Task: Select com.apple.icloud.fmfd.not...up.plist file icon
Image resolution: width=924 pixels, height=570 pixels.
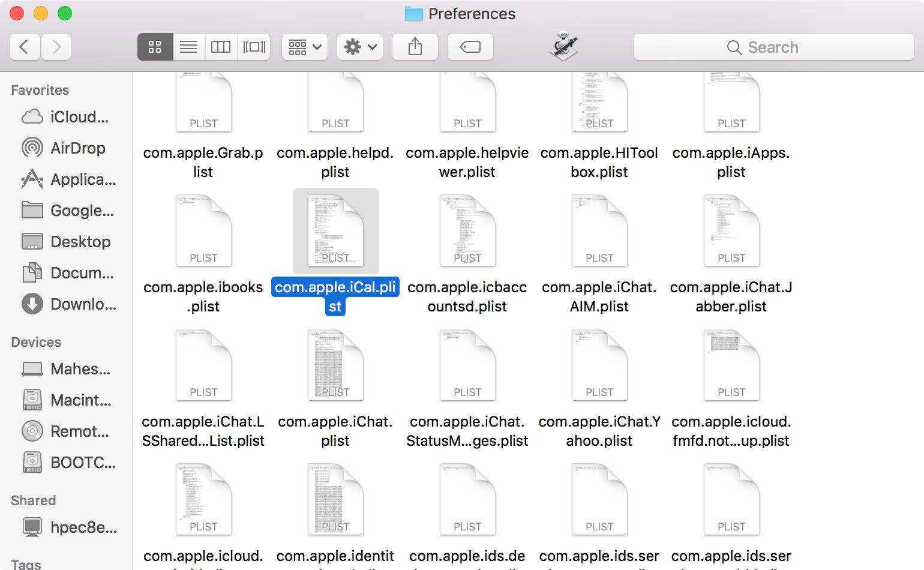Action: click(x=731, y=365)
